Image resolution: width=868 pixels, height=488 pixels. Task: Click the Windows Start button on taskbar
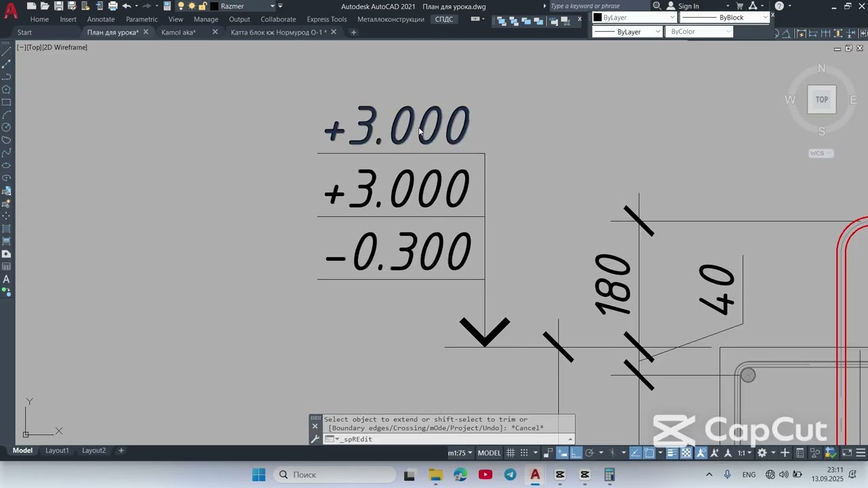[x=258, y=474]
